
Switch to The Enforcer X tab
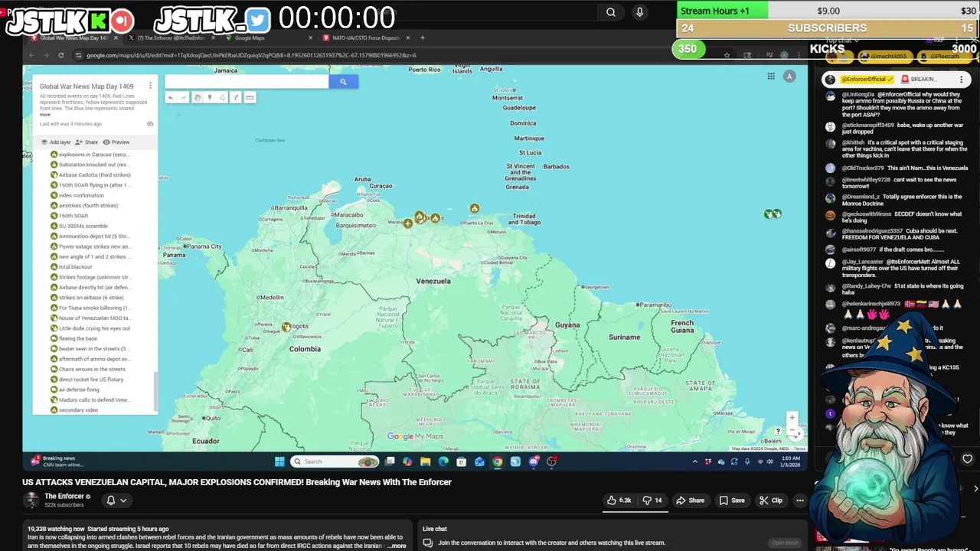(x=170, y=37)
